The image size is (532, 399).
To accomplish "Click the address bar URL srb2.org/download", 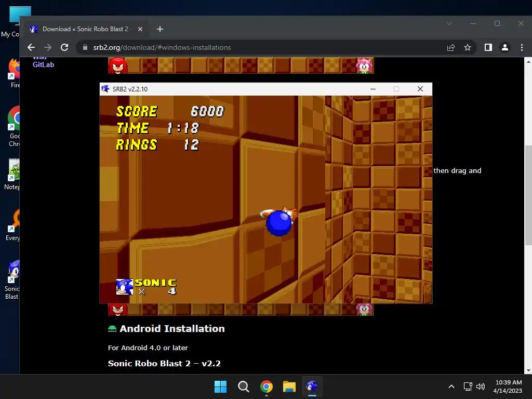I will (162, 47).
